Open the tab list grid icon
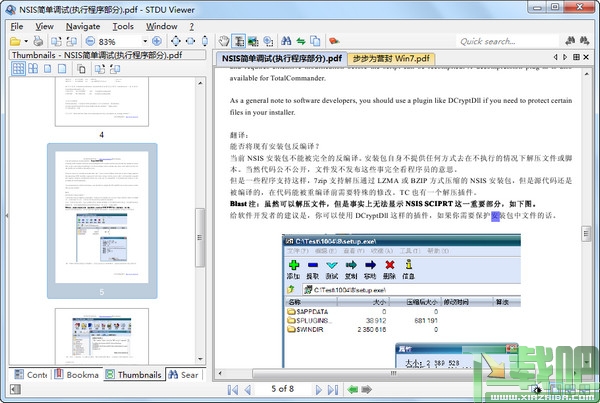 click(x=576, y=57)
